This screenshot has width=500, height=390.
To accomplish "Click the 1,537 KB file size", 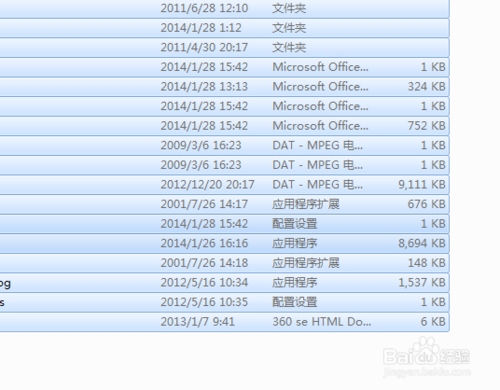I will tap(422, 283).
